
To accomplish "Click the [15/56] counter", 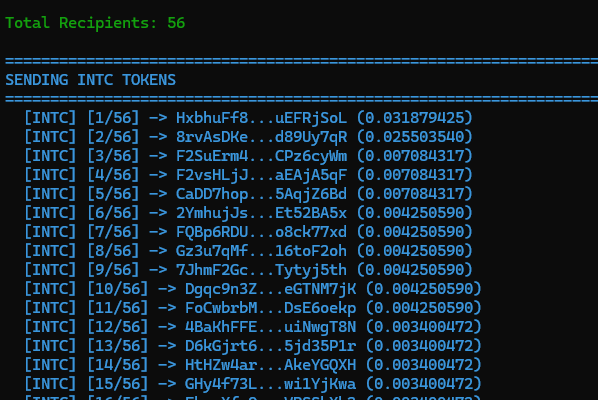I will pyautogui.click(x=117, y=384).
